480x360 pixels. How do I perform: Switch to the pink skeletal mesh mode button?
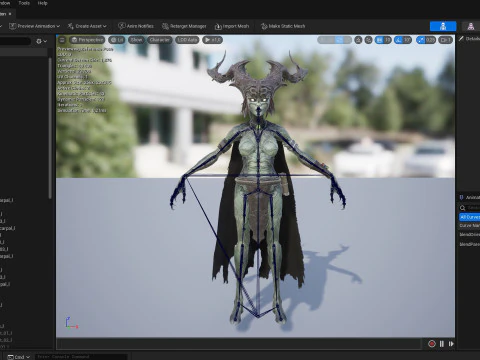(471, 26)
